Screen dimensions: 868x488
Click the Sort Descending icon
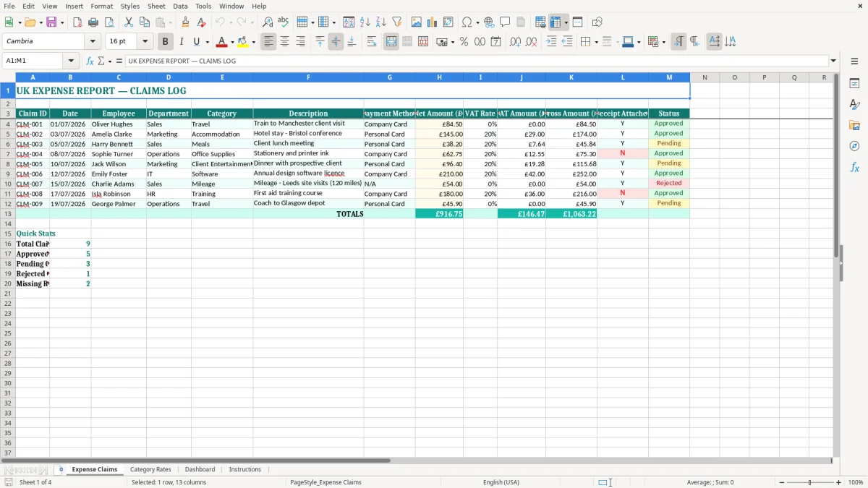[381, 22]
